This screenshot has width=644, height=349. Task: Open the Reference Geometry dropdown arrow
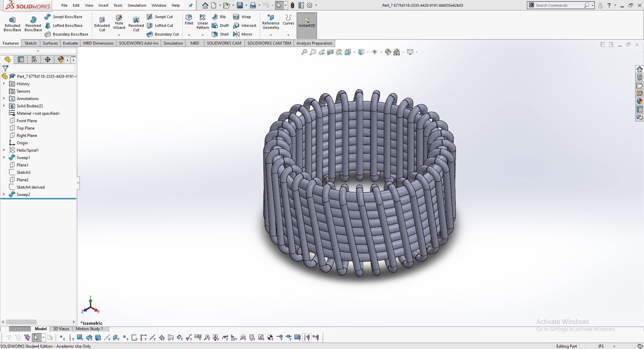(x=271, y=35)
